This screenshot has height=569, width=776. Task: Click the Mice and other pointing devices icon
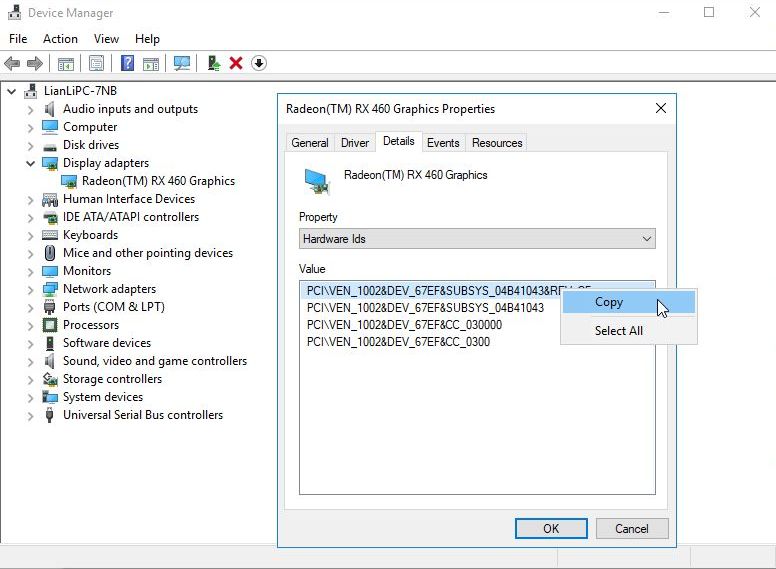49,253
